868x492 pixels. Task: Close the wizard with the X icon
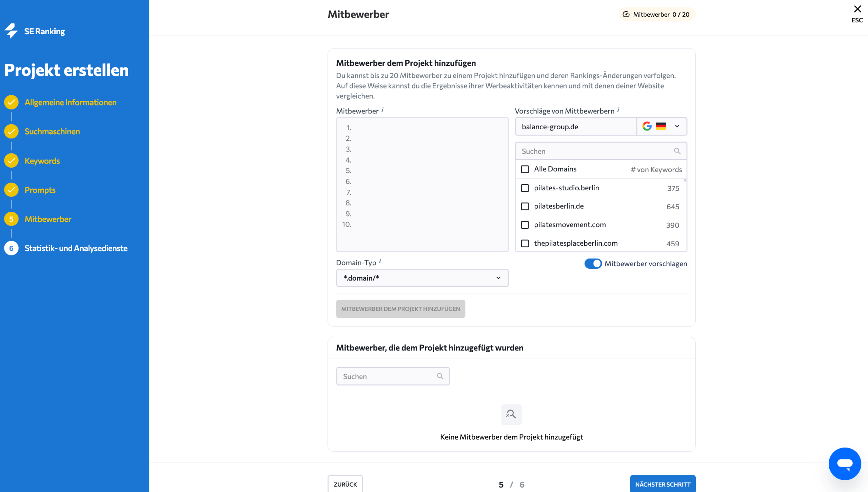click(x=857, y=9)
